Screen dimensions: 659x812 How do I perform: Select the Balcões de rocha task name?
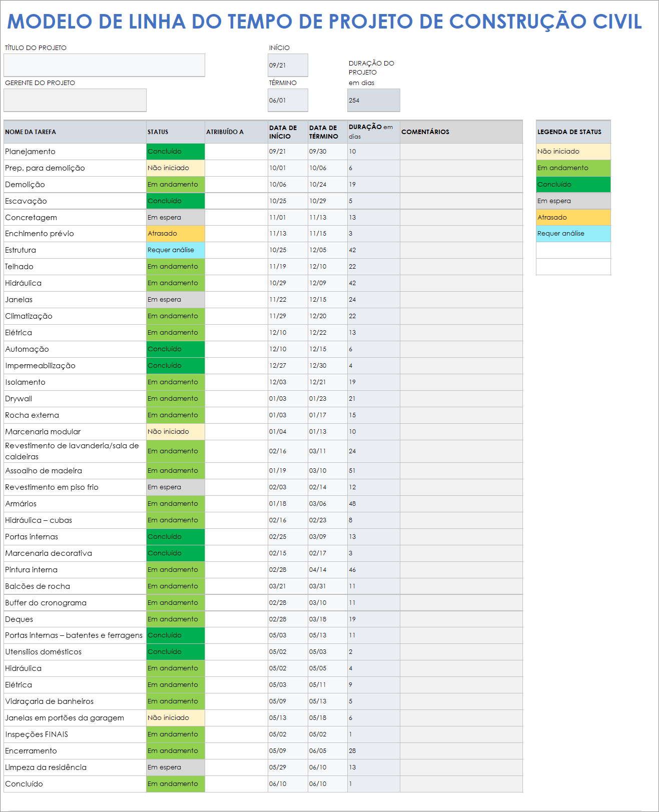point(75,586)
